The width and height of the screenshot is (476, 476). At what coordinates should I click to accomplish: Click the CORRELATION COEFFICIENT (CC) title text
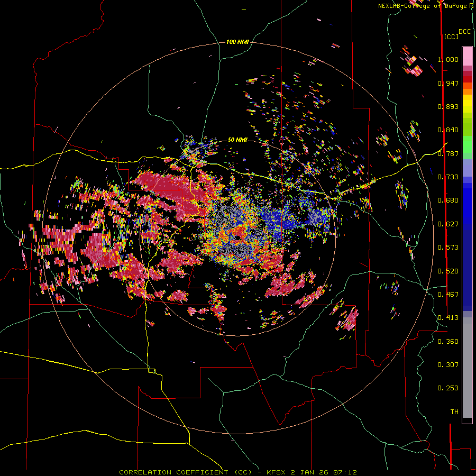(185, 472)
